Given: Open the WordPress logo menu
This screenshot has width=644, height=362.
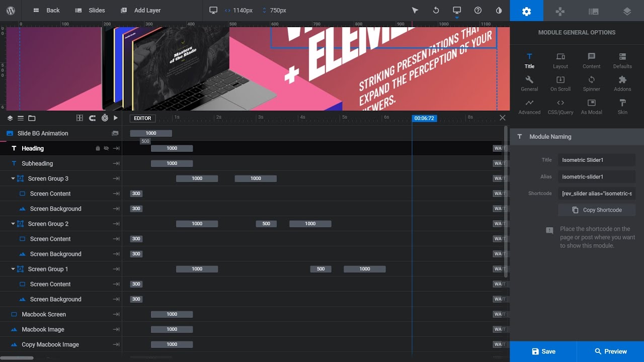Looking at the screenshot, I should pyautogui.click(x=11, y=10).
